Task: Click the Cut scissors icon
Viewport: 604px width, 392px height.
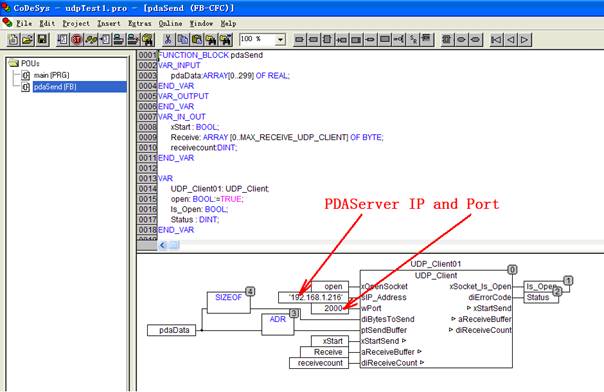Action: point(168,39)
